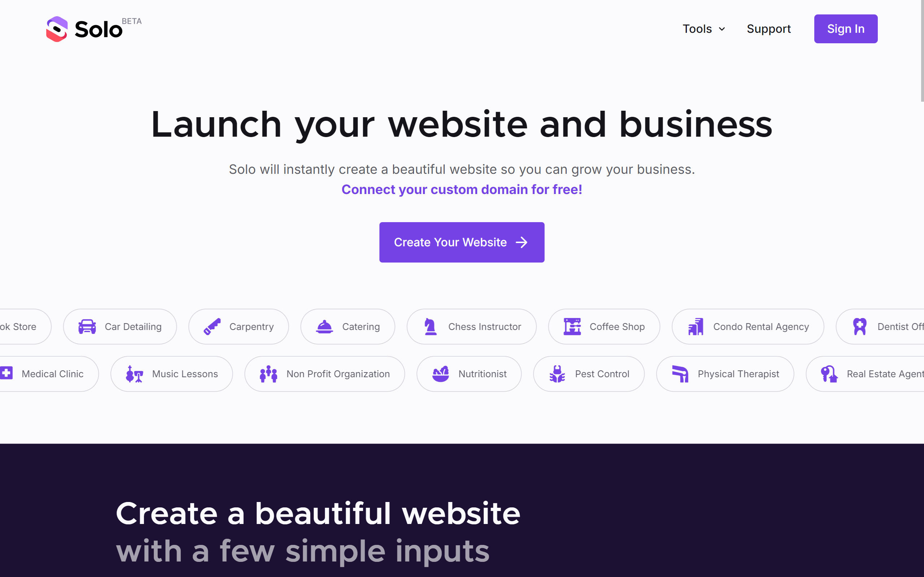
Task: Select the Sign In button
Action: tap(846, 28)
